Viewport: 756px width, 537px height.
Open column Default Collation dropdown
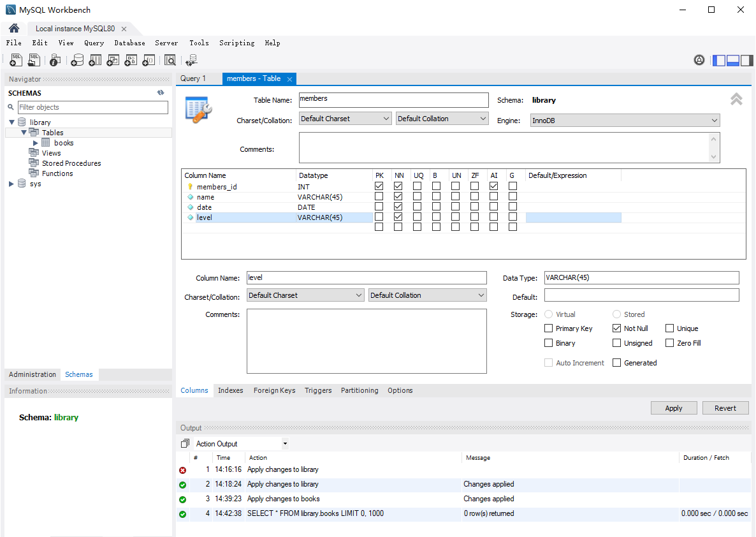click(428, 295)
